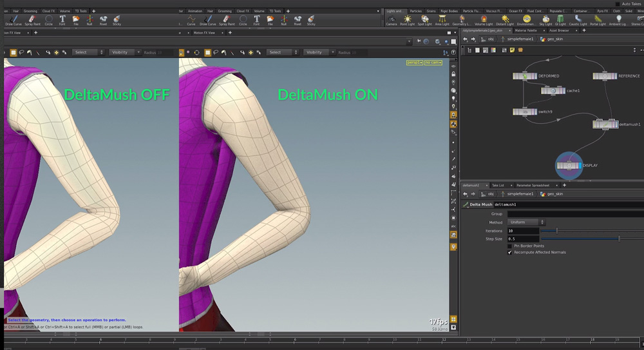Open the Particles shelf tab

click(x=415, y=11)
